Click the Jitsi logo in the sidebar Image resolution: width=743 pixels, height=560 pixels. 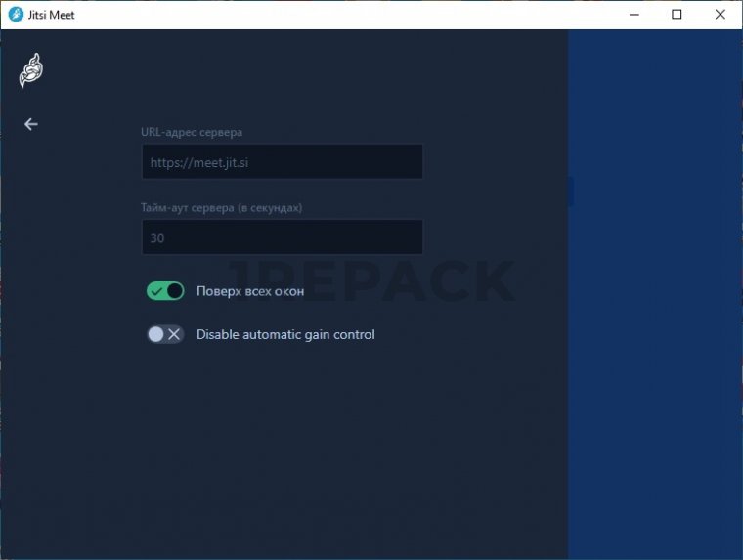pos(31,70)
